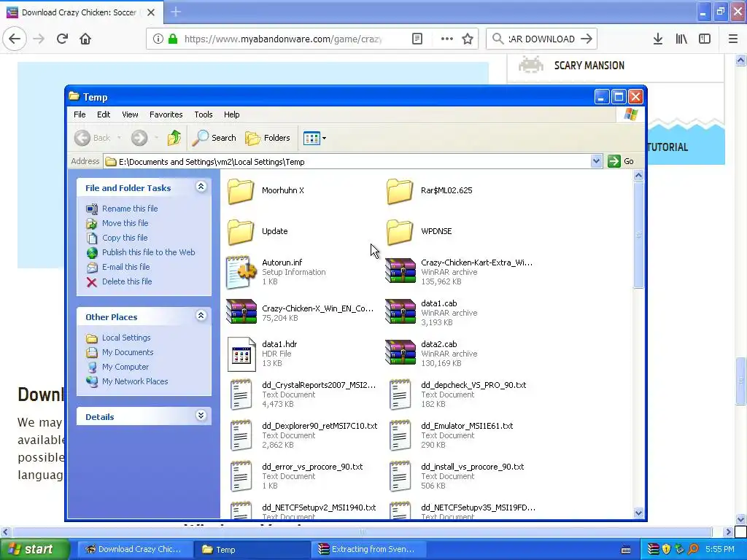Select dd_Dexplorer90_retMSI7C10.txt icon
The height and width of the screenshot is (560, 747).
coord(241,435)
